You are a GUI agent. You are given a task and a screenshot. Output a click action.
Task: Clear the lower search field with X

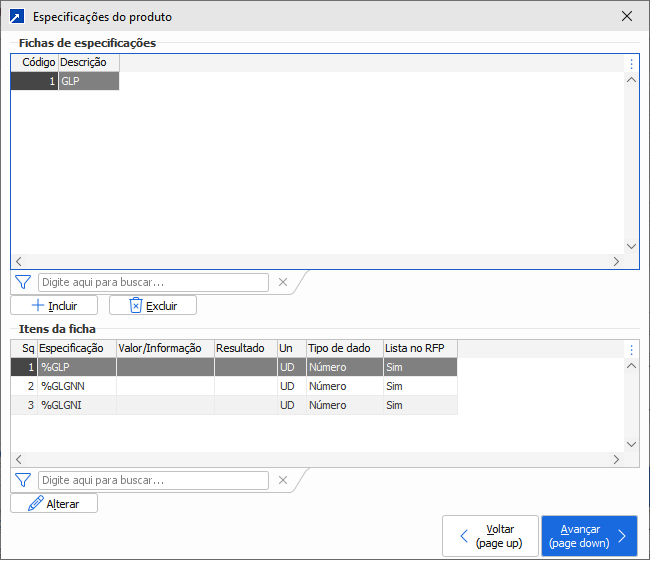(x=282, y=480)
